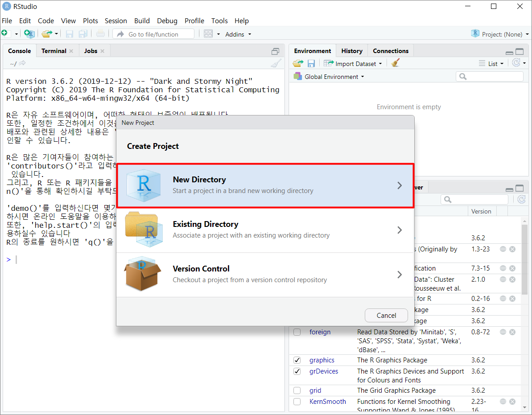Image resolution: width=532 pixels, height=415 pixels.
Task: Click the Open File folder icon
Action: (x=47, y=33)
